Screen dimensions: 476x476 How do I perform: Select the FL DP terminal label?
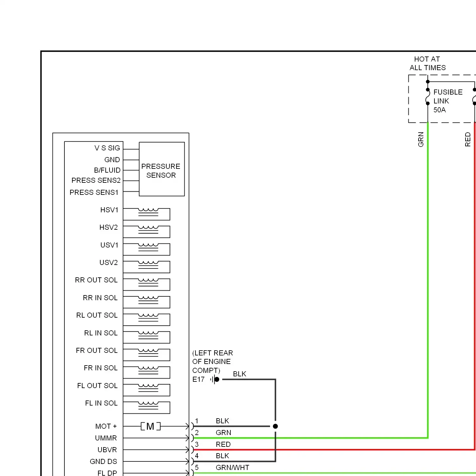tap(107, 473)
